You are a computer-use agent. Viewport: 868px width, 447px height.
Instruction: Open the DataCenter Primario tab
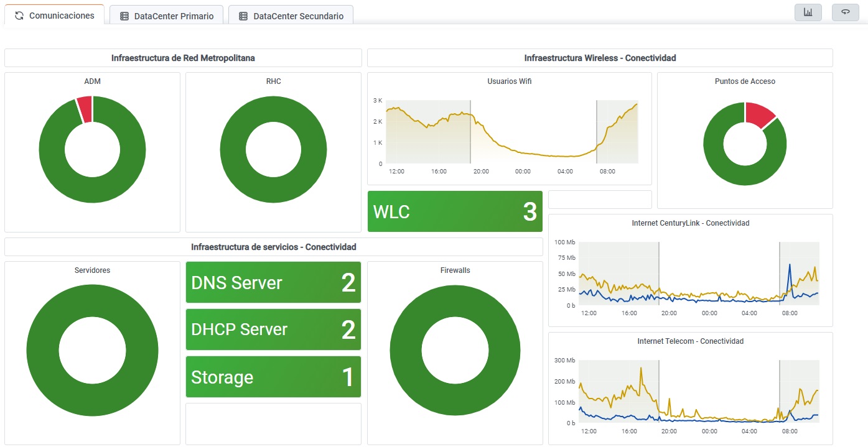174,16
